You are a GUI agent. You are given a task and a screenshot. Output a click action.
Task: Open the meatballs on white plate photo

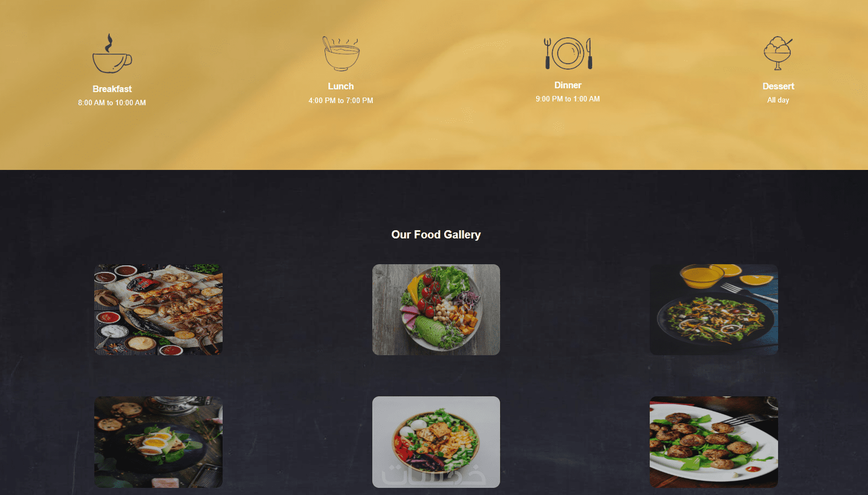[714, 442]
